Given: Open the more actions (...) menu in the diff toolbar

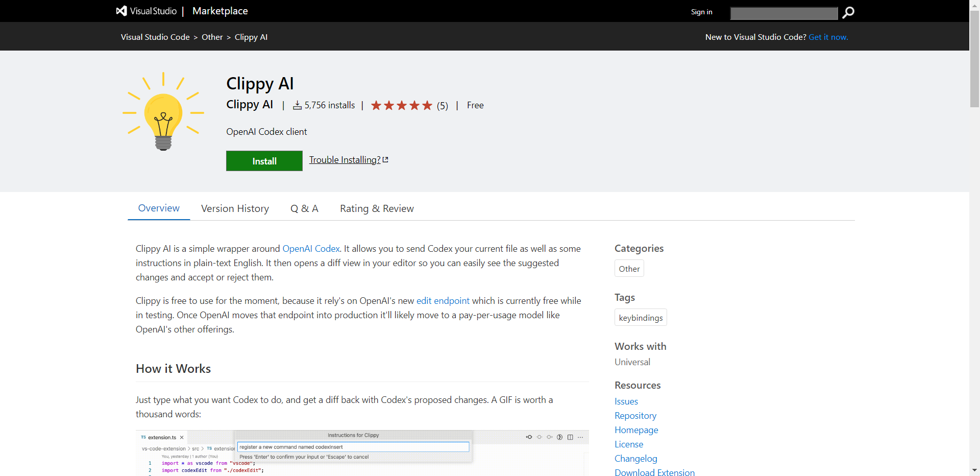Looking at the screenshot, I should [x=580, y=437].
